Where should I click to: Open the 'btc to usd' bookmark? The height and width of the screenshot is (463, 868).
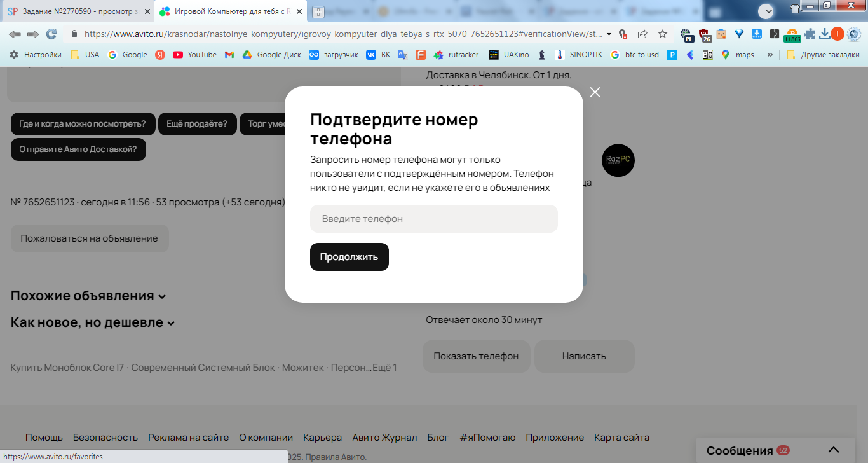(635, 55)
